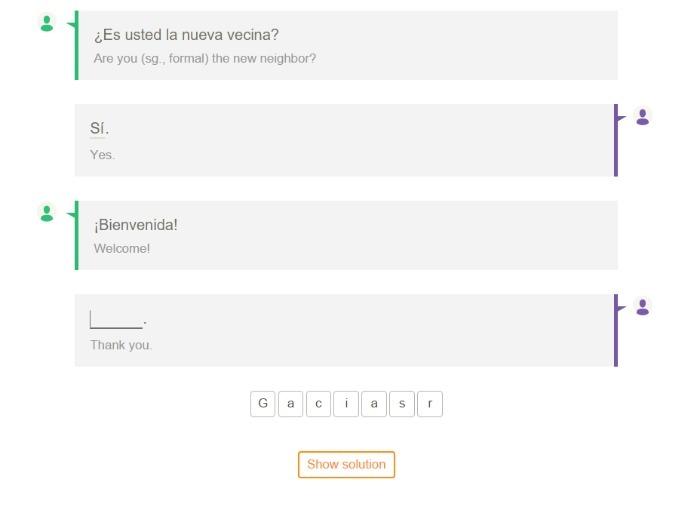Click the green avatar next to '¡Bienvenida!'
This screenshot has height=507, width=700.
pyautogui.click(x=47, y=213)
